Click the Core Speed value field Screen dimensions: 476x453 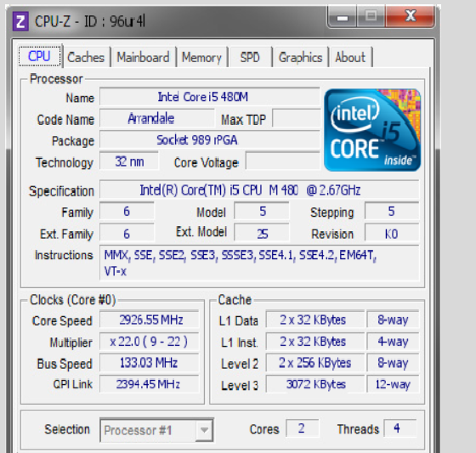[150, 320]
